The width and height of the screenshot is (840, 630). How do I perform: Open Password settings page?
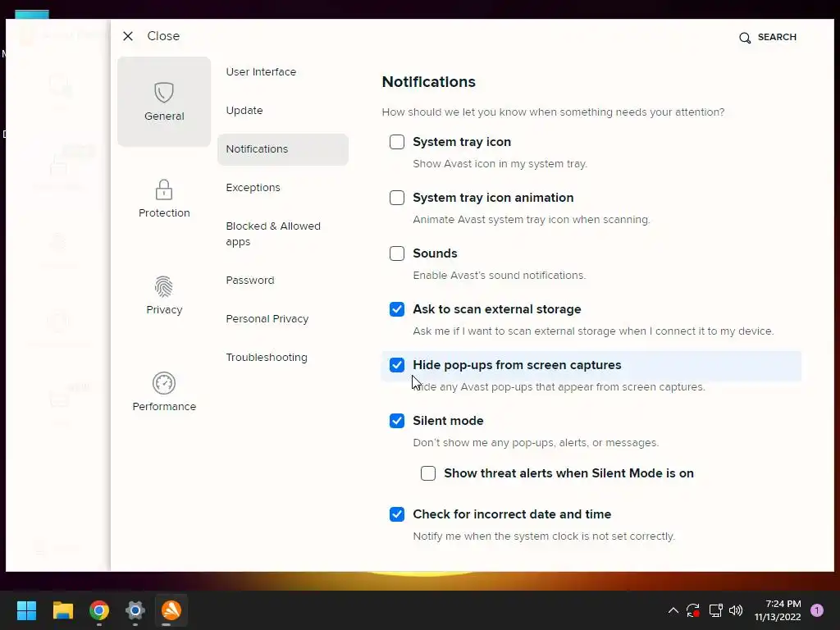[250, 281]
